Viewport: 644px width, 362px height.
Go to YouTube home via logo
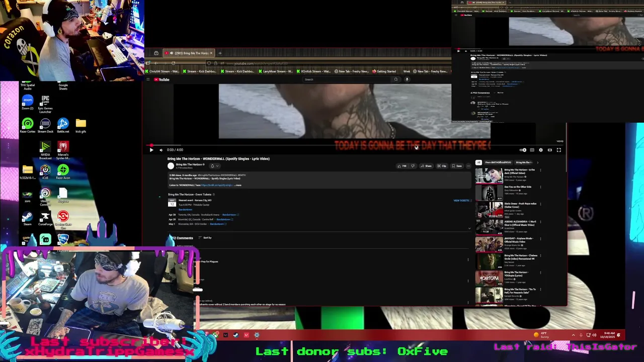point(162,79)
